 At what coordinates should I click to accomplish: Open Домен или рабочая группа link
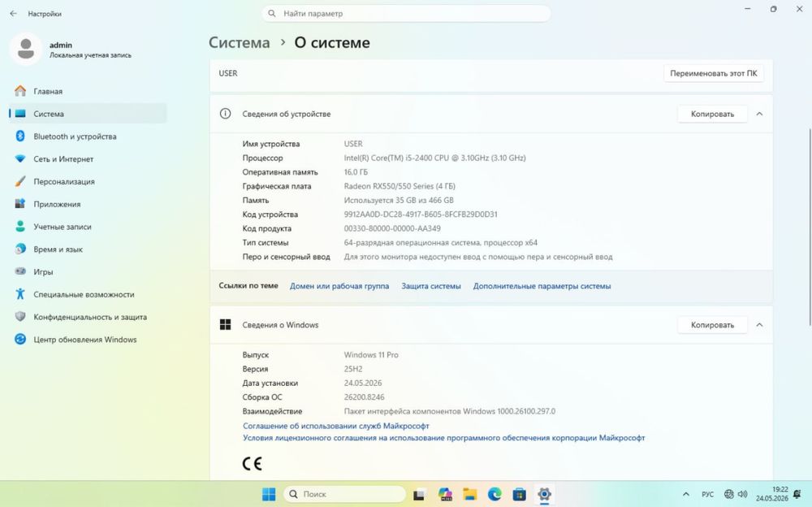[339, 286]
